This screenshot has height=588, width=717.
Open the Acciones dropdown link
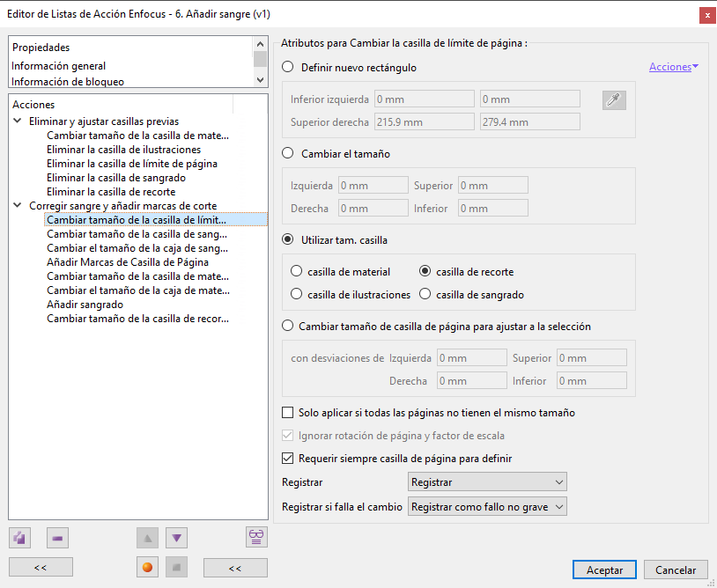674,67
